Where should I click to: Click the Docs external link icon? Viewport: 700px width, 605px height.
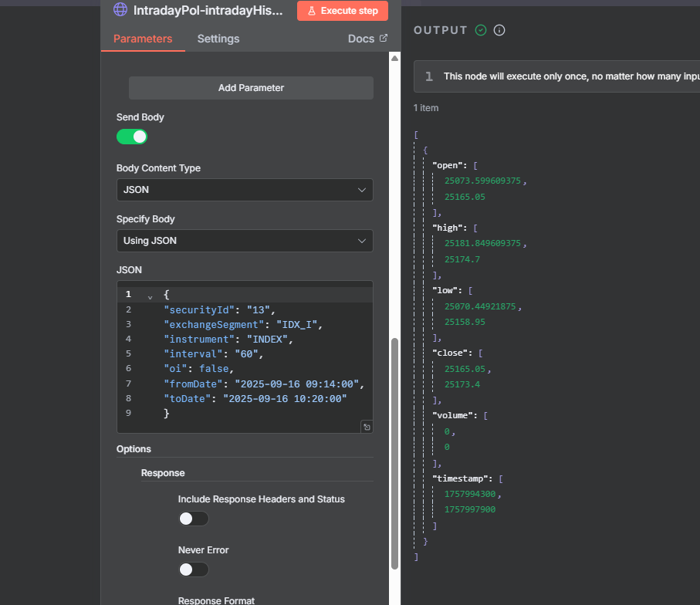(x=384, y=39)
